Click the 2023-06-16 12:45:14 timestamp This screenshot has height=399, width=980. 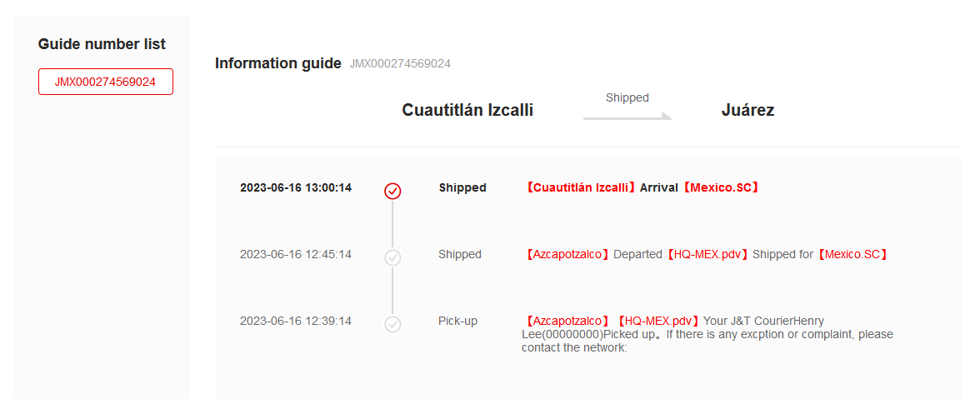pos(296,254)
